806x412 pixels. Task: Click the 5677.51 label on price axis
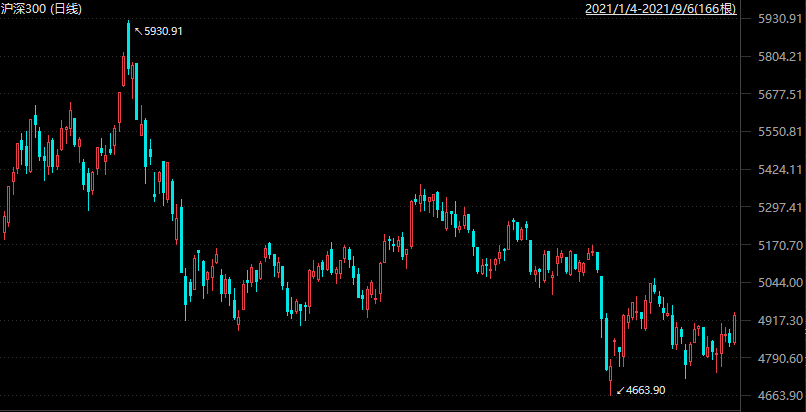(780, 94)
